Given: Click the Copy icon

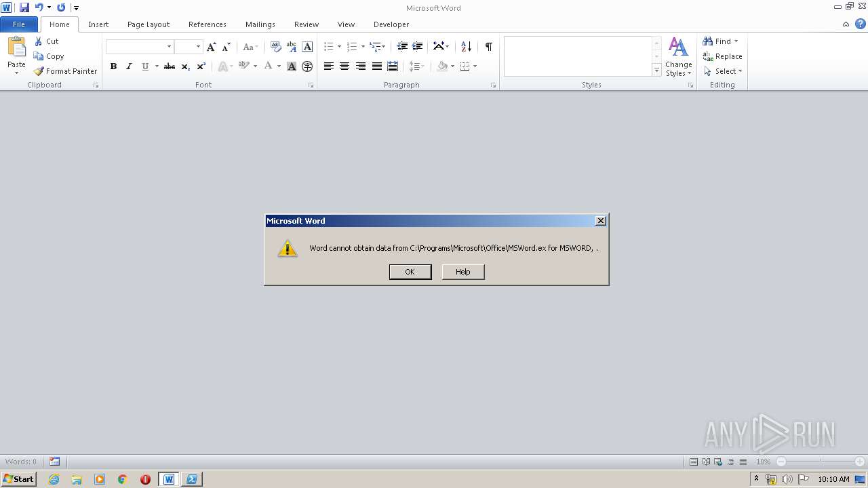Looking at the screenshot, I should [39, 56].
